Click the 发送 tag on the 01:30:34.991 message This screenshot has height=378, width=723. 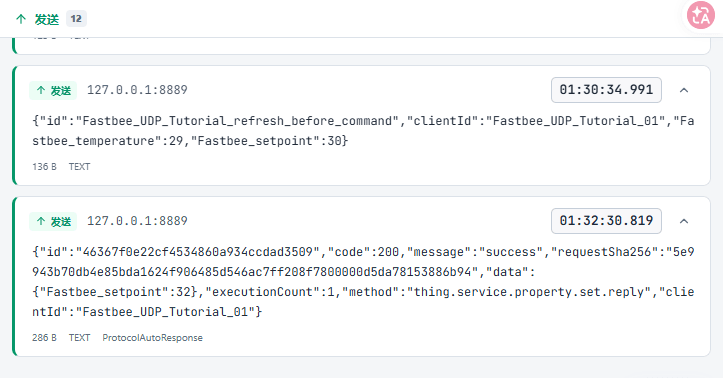tap(53, 90)
